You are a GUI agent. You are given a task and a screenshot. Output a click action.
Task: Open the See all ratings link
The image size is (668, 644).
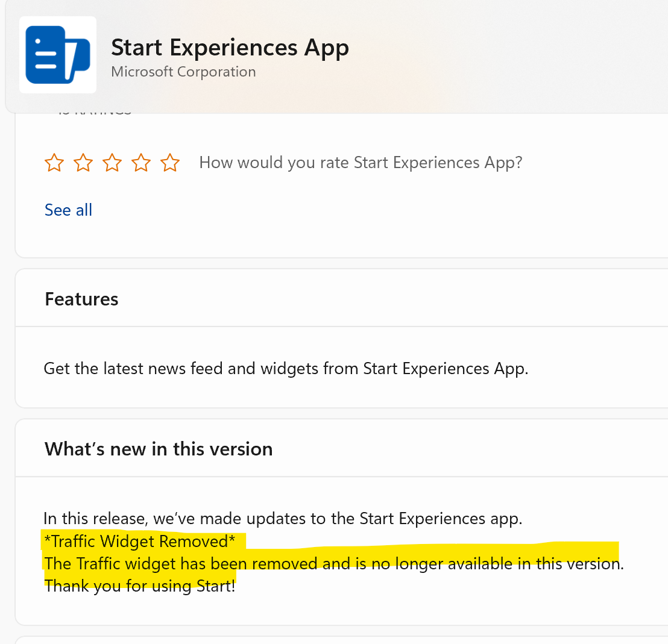[x=68, y=210]
